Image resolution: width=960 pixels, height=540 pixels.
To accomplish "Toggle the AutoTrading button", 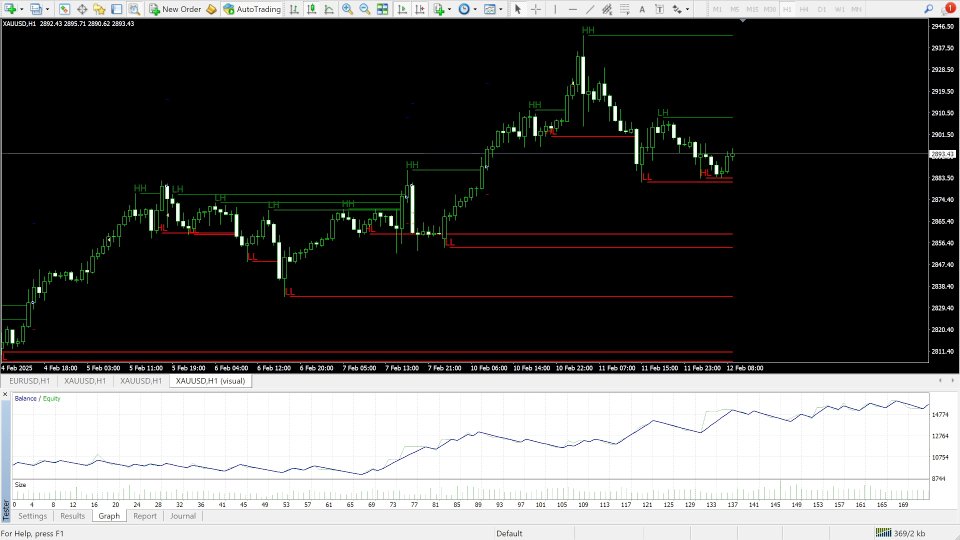I will point(252,9).
